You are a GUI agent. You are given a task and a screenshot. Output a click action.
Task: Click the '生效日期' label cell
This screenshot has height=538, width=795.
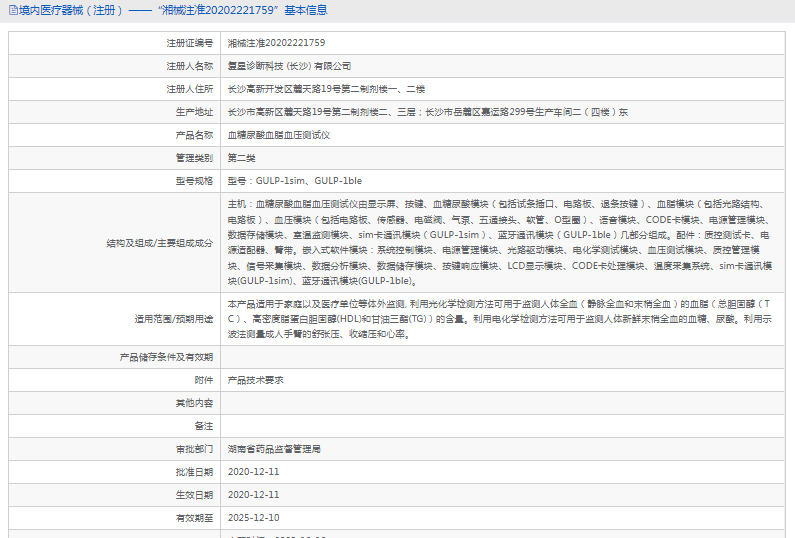[115, 495]
